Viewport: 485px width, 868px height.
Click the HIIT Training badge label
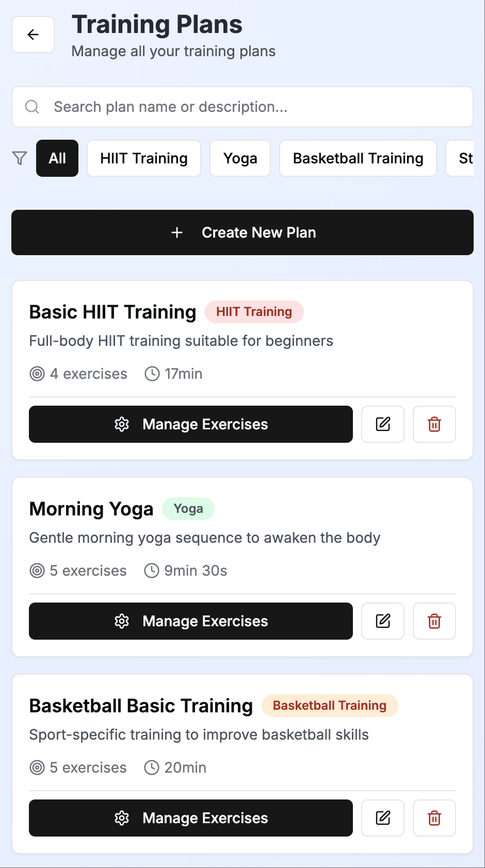coord(254,311)
